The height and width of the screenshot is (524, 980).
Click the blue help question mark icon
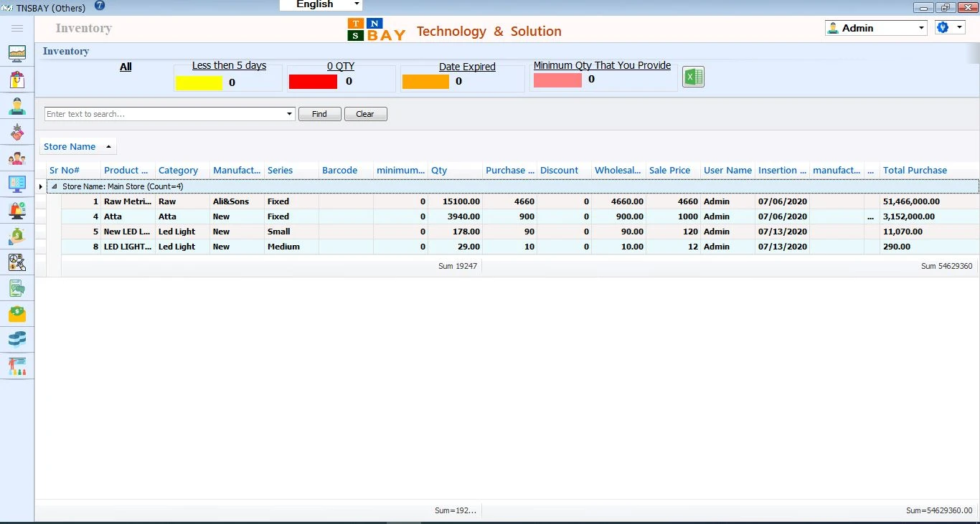point(100,6)
